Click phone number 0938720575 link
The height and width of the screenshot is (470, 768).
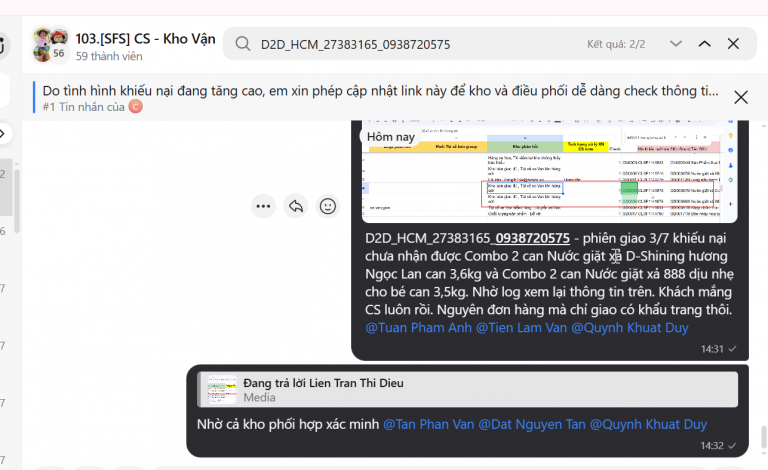532,238
